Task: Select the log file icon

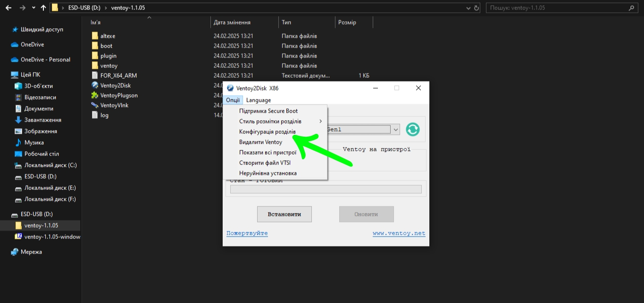Action: tap(95, 115)
